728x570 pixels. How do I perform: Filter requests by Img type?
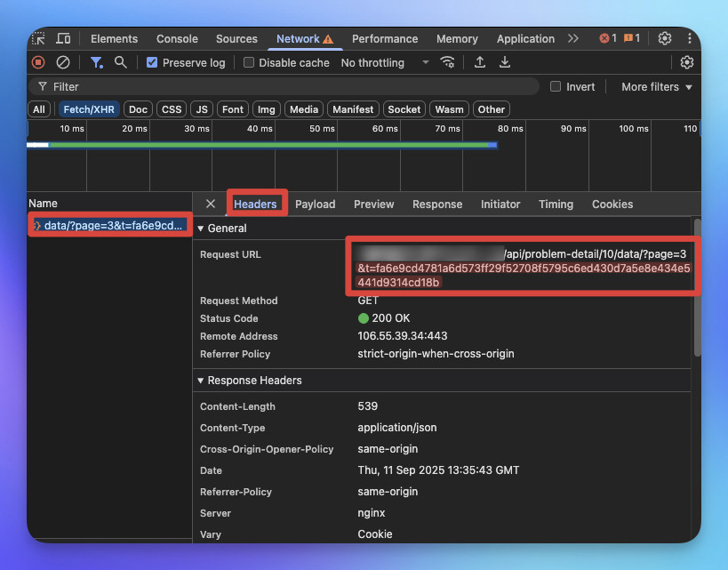266,109
